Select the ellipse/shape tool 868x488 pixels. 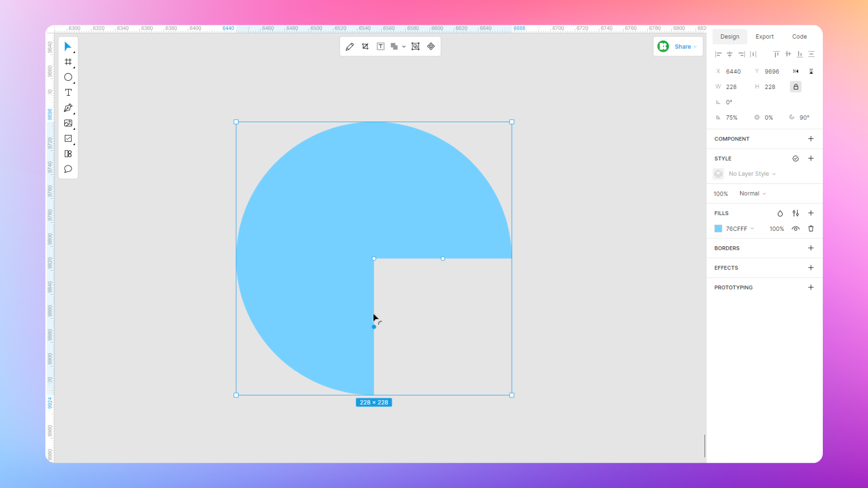coord(68,77)
